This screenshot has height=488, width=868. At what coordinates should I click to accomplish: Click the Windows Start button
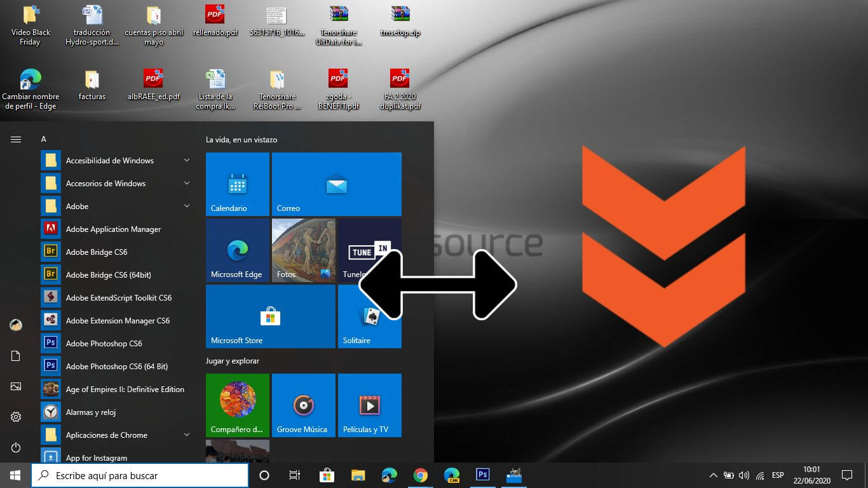[15, 475]
